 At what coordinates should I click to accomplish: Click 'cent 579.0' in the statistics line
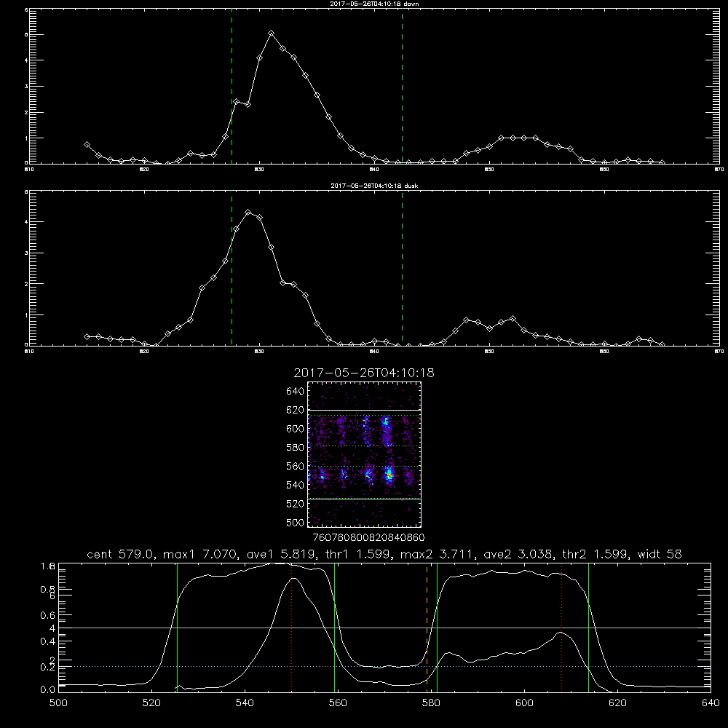tap(119, 554)
